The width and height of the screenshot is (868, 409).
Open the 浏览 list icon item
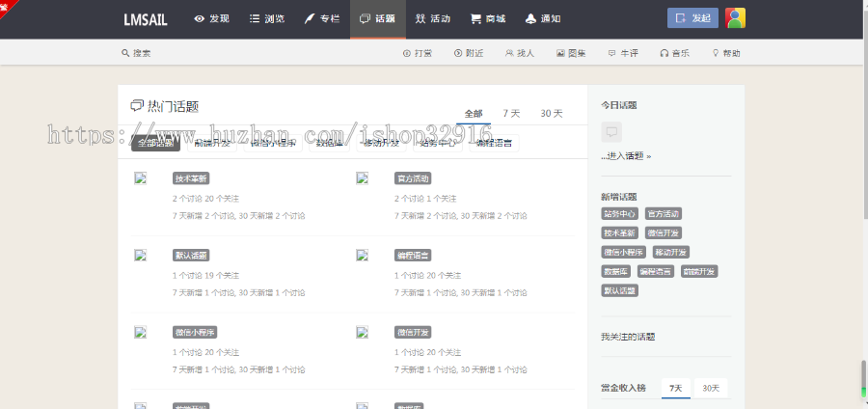[267, 19]
